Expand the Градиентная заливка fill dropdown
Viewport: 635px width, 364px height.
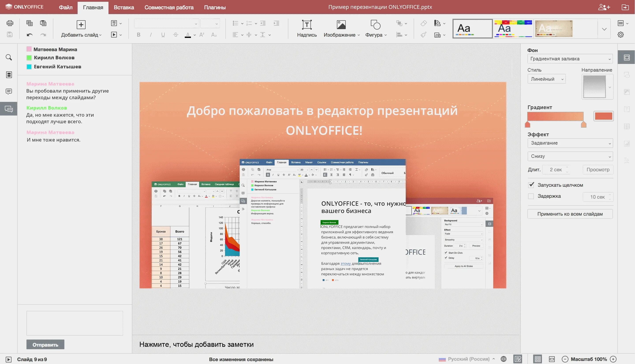[x=570, y=59]
